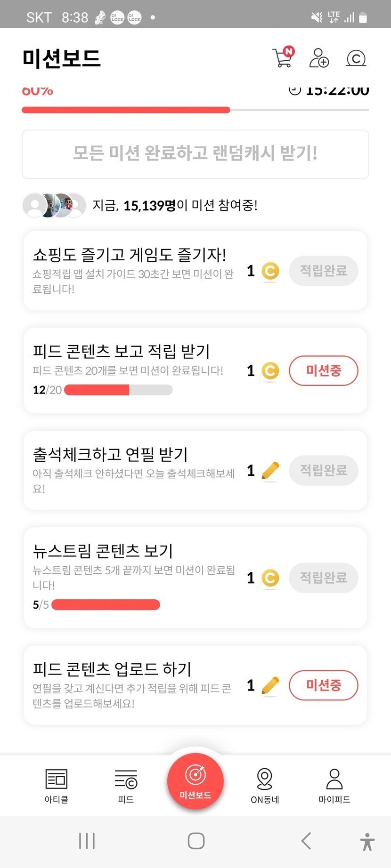Tap the participant avatars thumbnail group
This screenshot has width=391, height=868.
pyautogui.click(x=54, y=205)
